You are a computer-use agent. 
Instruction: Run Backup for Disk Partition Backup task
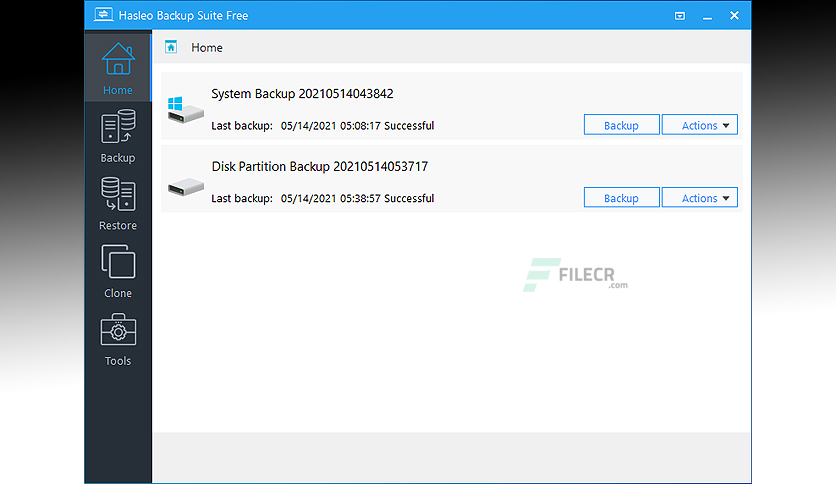tap(621, 198)
